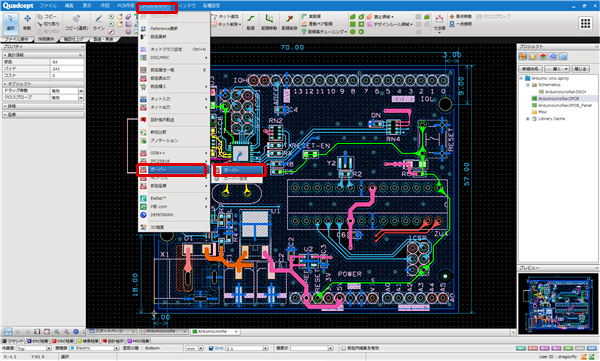Click the blue layer color button bottom-right

pos(592,348)
